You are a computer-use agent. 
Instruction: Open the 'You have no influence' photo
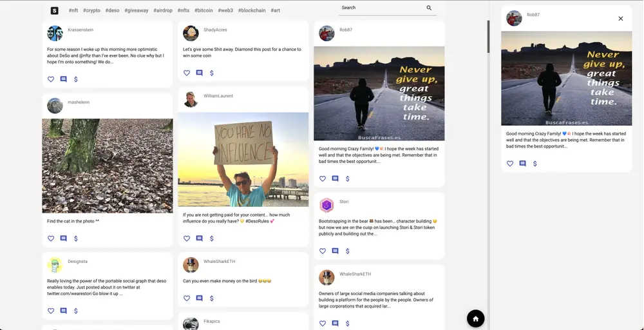[243, 160]
